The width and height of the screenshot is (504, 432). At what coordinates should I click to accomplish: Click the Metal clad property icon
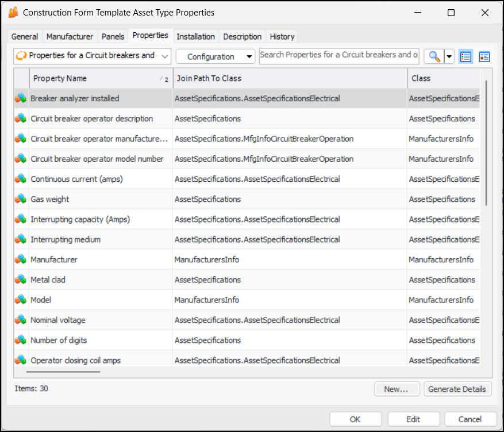pos(21,280)
